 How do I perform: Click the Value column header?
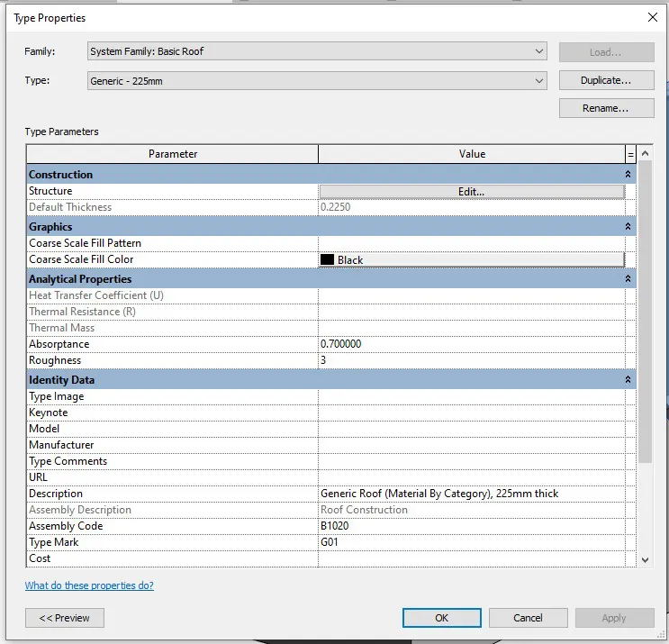pyautogui.click(x=472, y=154)
